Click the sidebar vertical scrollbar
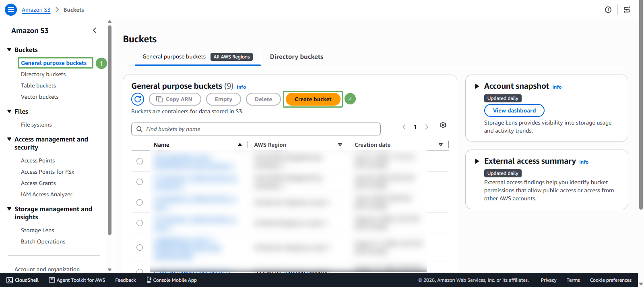 point(109,130)
